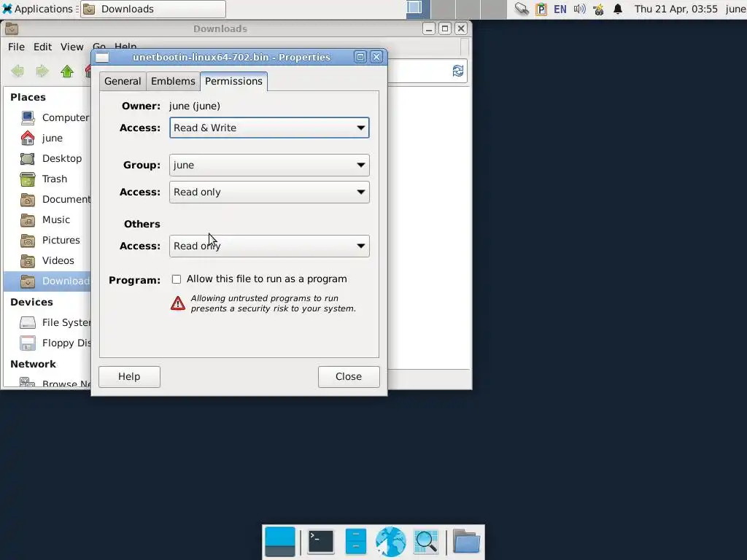747x560 pixels.
Task: Click the Downloads window title bar icon
Action: pyautogui.click(x=12, y=28)
